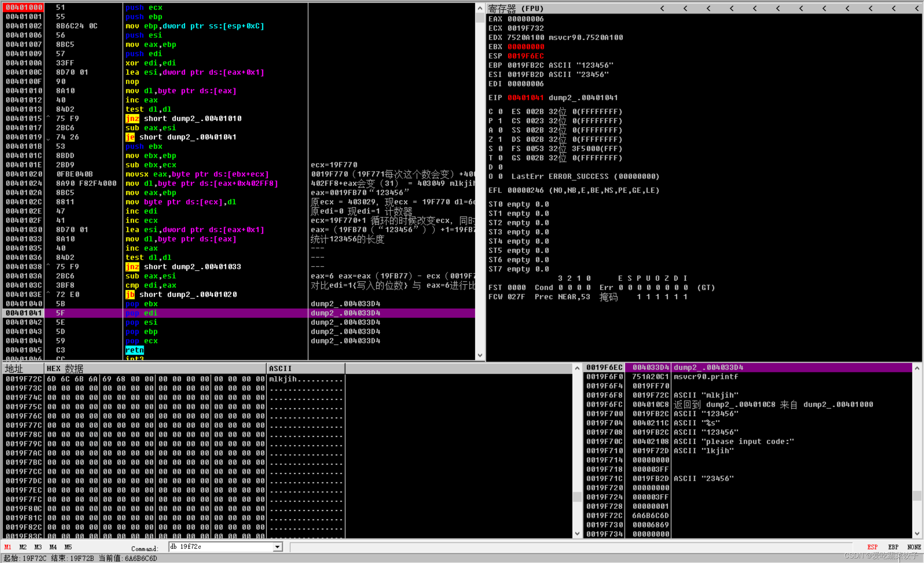Click the EFL 00000246 flags line
Viewport: 924px width, 563px height.
click(x=574, y=190)
